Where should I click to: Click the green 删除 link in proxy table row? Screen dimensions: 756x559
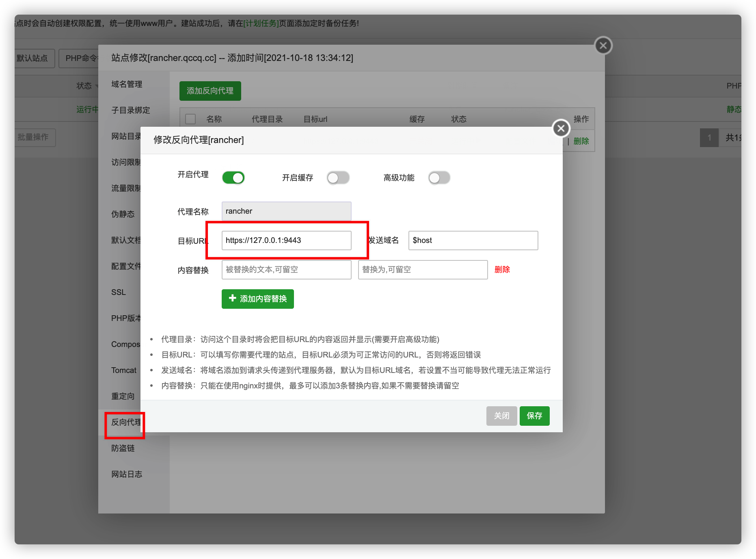coord(581,141)
